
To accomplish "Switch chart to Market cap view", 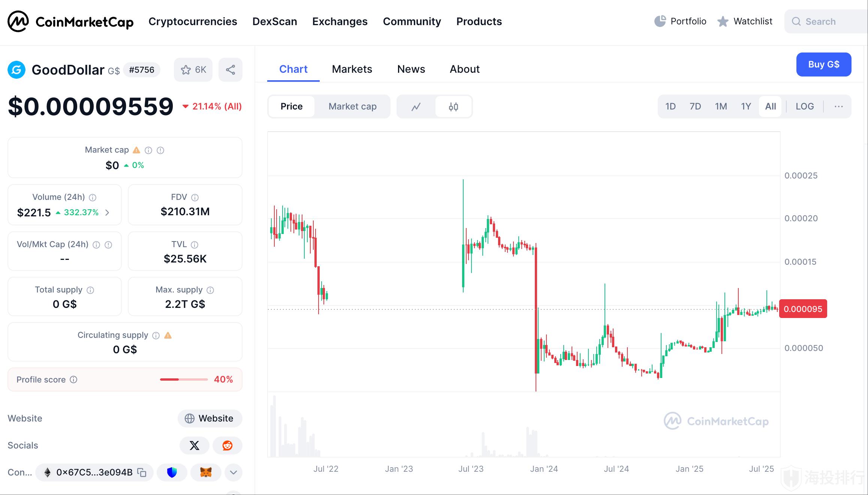I will click(352, 106).
